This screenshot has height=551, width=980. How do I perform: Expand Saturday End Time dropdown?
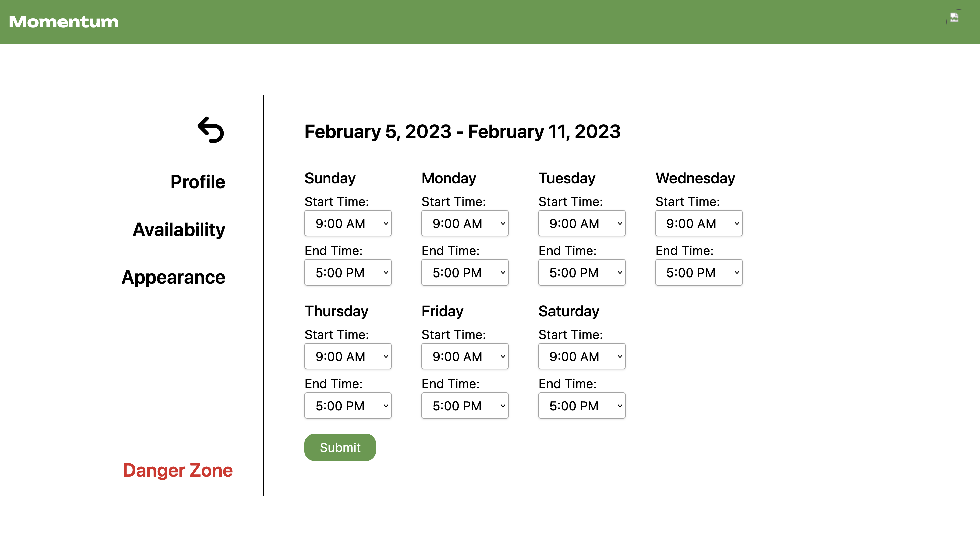(582, 406)
